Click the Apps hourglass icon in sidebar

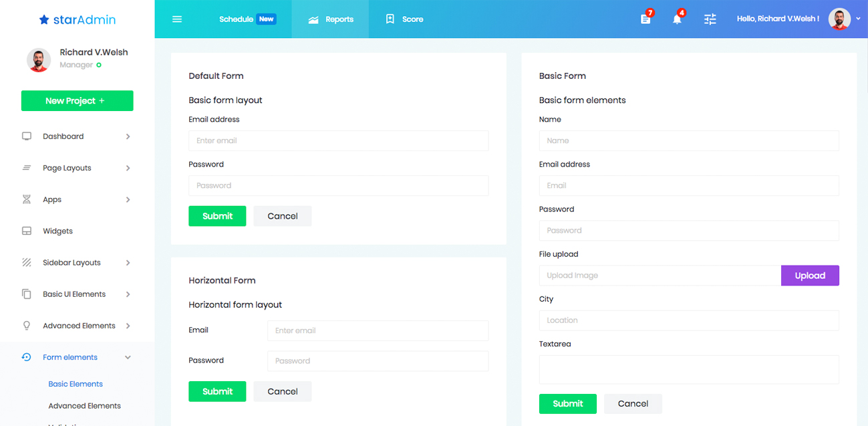coord(27,200)
